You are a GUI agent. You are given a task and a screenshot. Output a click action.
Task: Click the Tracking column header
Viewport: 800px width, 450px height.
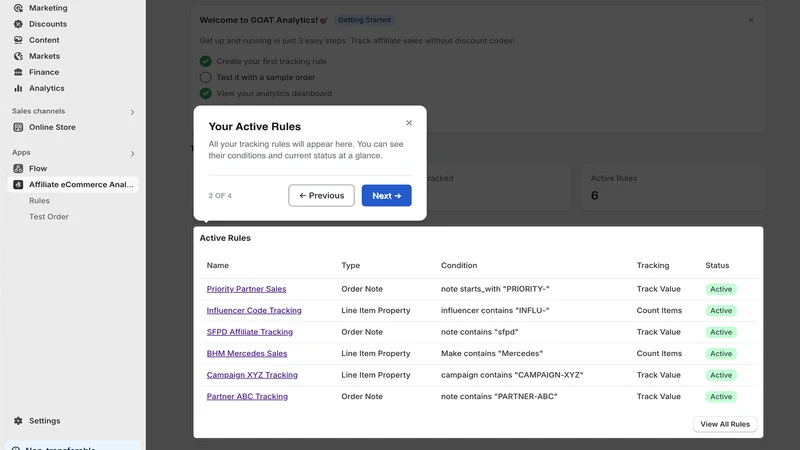(653, 265)
